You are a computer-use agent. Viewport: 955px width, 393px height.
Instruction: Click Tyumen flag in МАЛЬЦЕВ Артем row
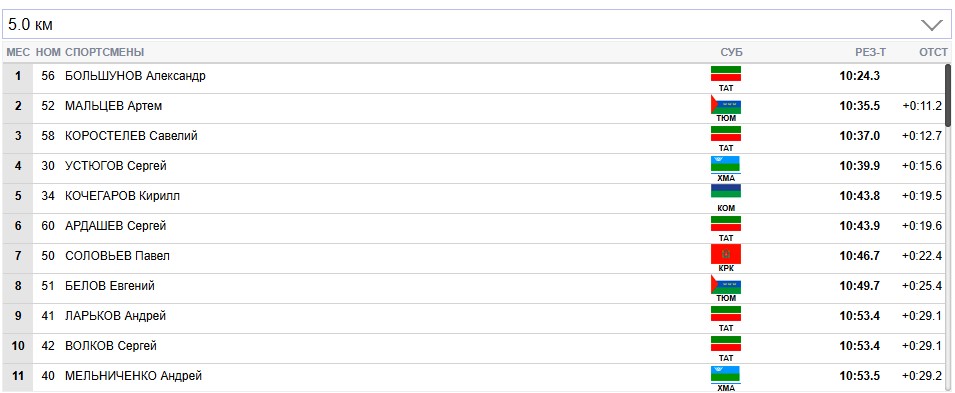725,104
